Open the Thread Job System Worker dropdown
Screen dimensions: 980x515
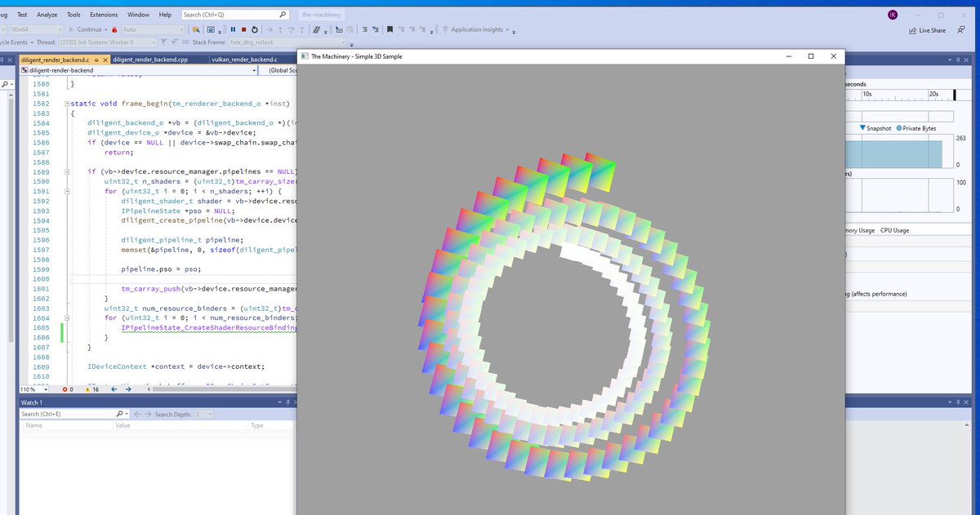[154, 42]
